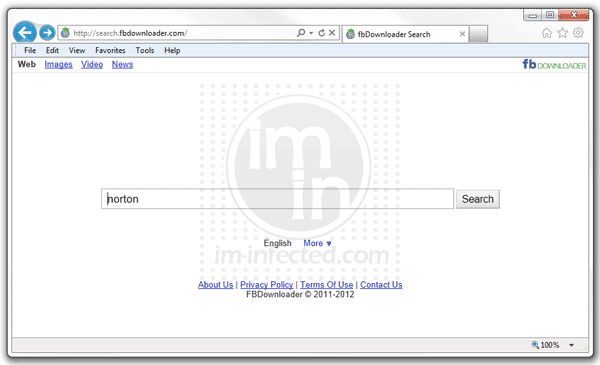600x365 pixels.
Task: Open the About Us link
Action: [215, 285]
